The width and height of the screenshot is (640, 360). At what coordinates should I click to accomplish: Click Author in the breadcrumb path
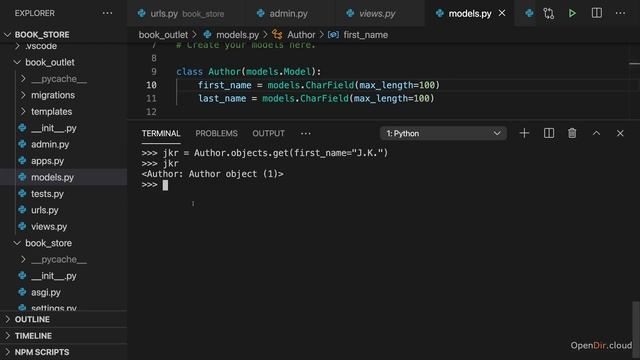click(301, 35)
